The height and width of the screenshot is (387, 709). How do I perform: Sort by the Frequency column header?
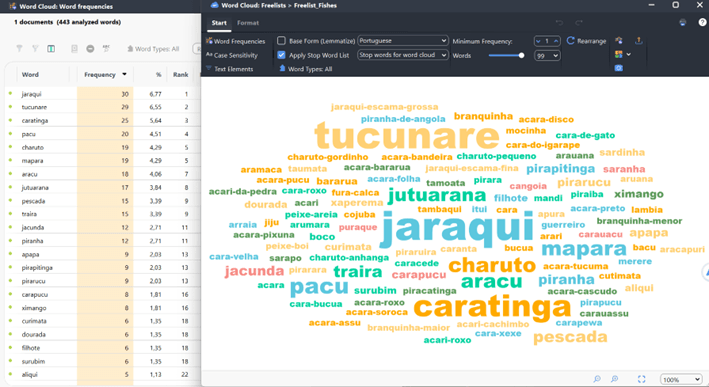[100, 75]
